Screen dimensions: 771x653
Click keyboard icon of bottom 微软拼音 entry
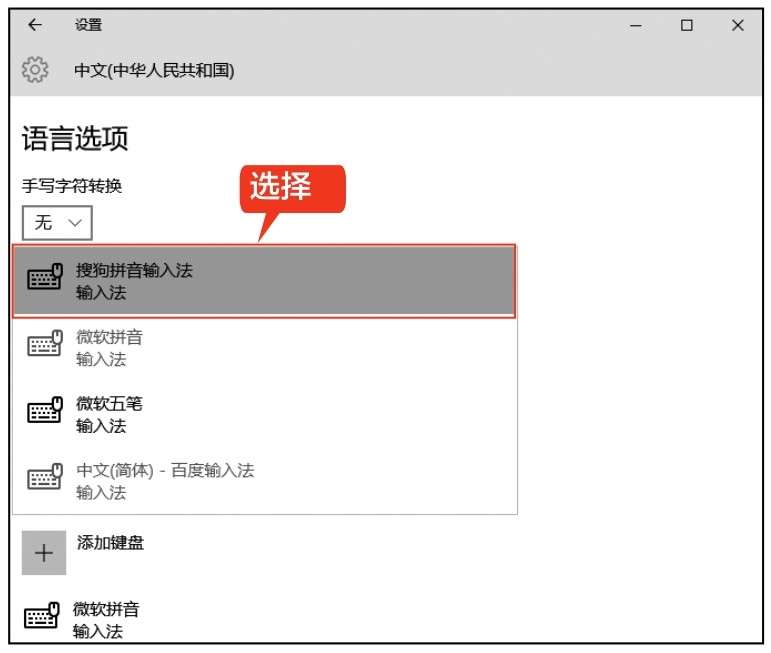click(x=42, y=615)
